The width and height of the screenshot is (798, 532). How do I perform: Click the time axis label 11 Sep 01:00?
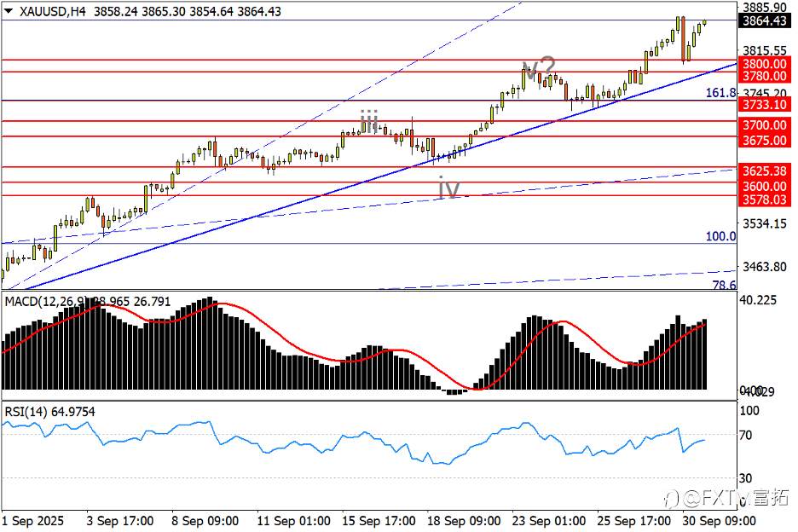[293, 521]
